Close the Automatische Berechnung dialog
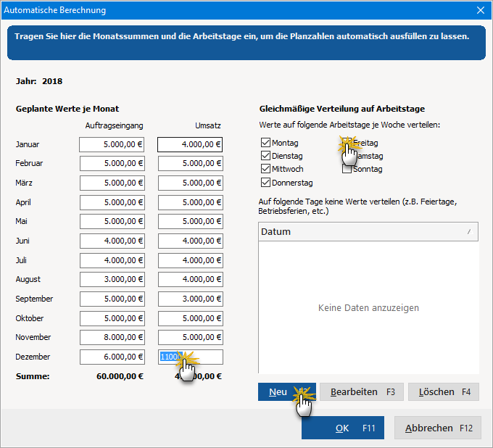The image size is (493, 448). coord(481,10)
